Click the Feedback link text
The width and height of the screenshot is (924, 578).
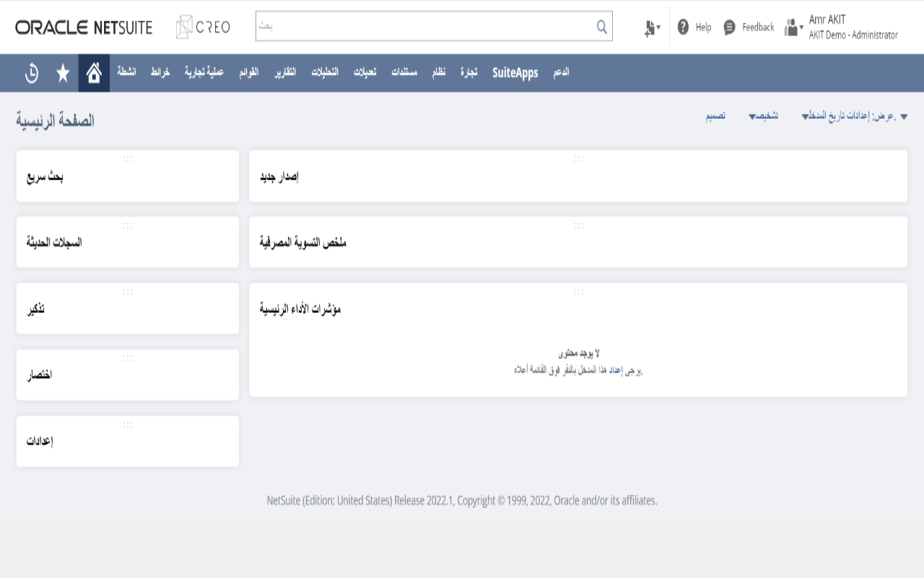click(758, 27)
